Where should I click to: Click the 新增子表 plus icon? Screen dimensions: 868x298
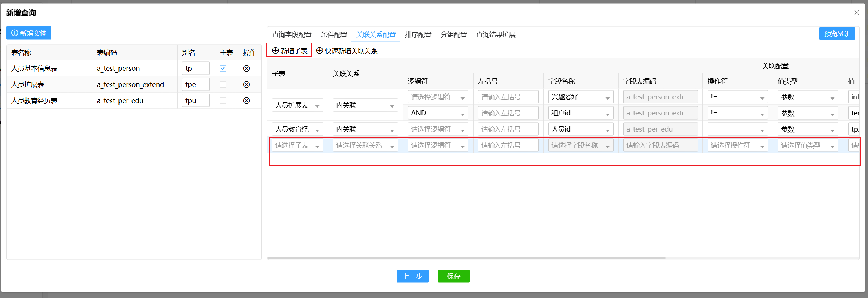pos(276,51)
